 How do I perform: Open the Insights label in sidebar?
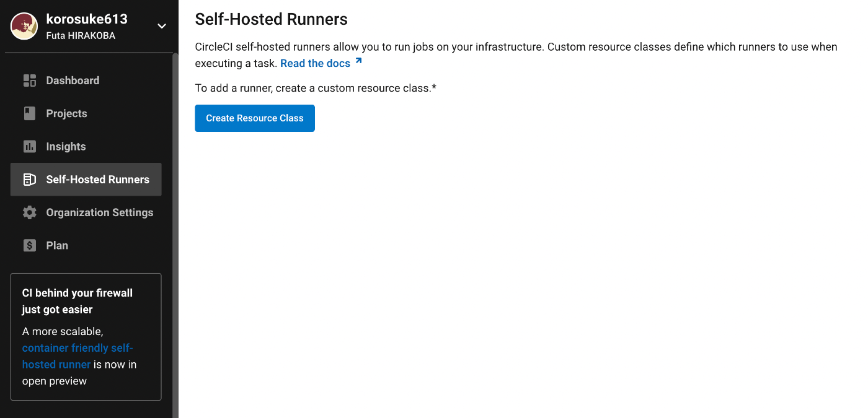(66, 146)
